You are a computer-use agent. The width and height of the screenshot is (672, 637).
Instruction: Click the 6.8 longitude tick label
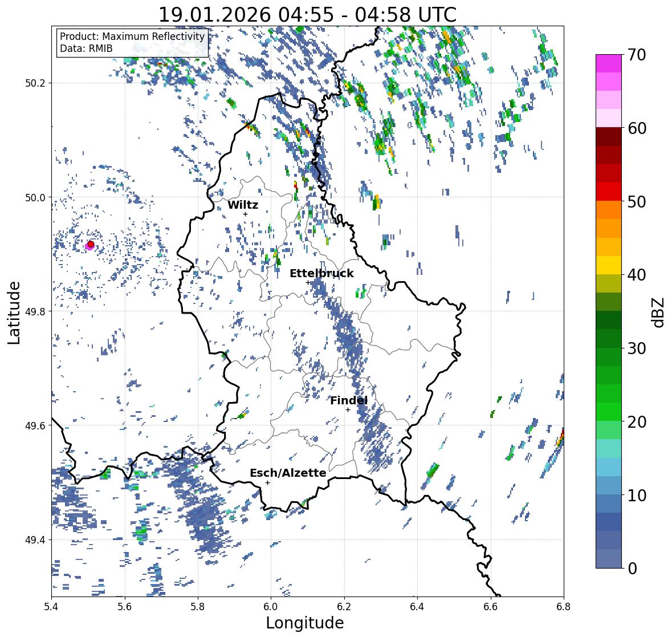click(564, 606)
